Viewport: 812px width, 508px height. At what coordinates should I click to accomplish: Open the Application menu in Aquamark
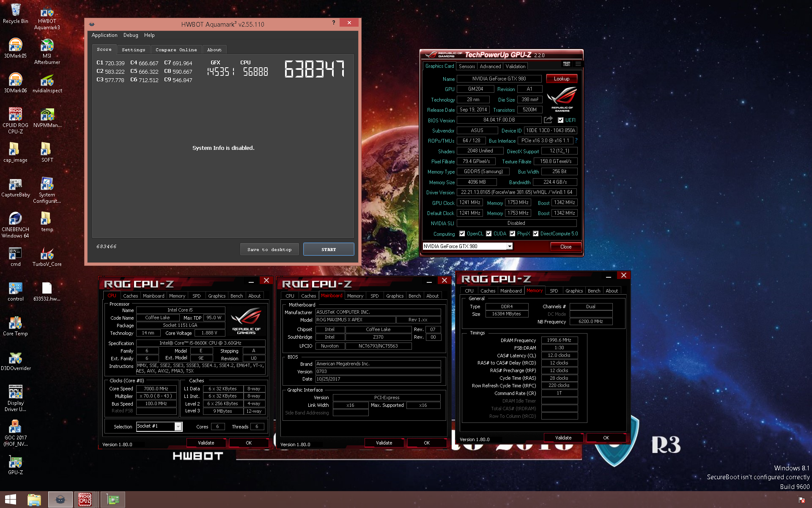104,35
